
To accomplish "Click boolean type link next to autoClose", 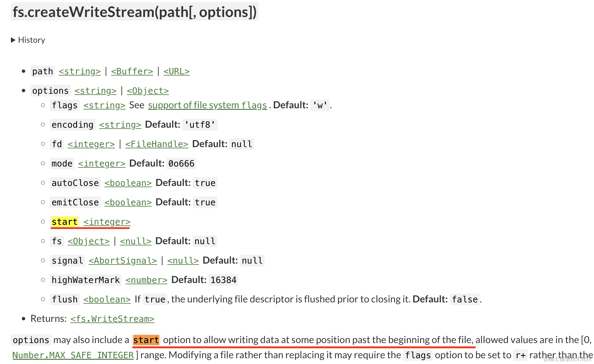I will [x=128, y=183].
